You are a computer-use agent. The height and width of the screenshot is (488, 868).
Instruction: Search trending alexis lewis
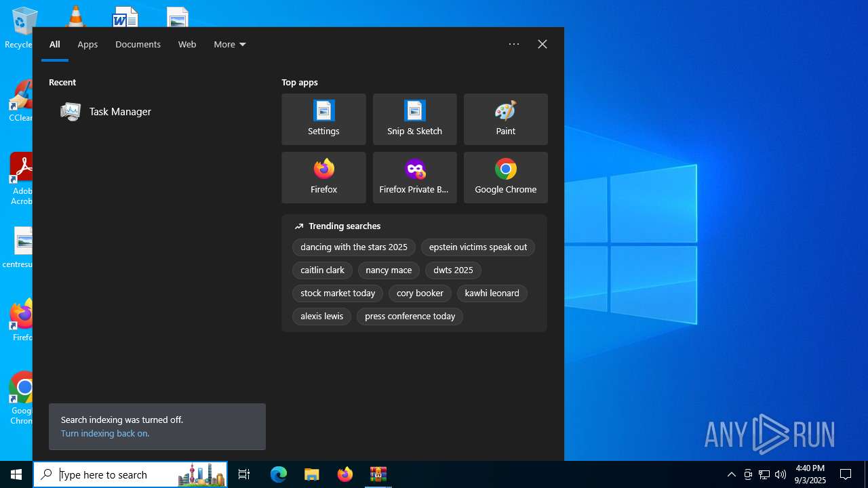321,317
